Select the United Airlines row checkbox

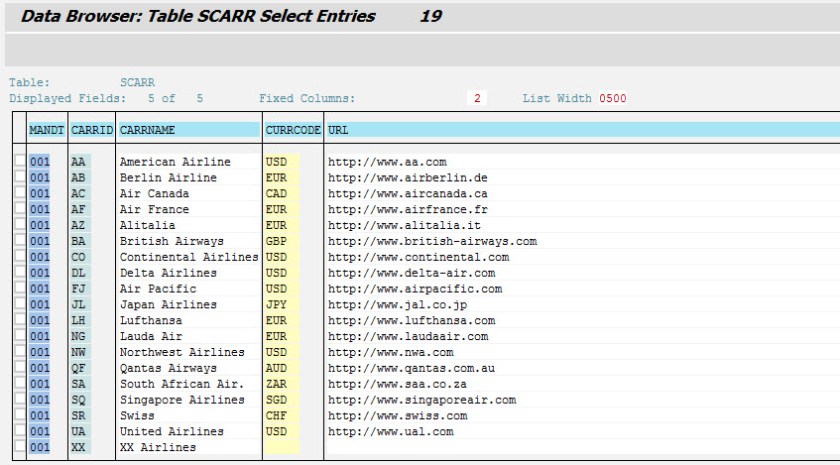[20, 431]
